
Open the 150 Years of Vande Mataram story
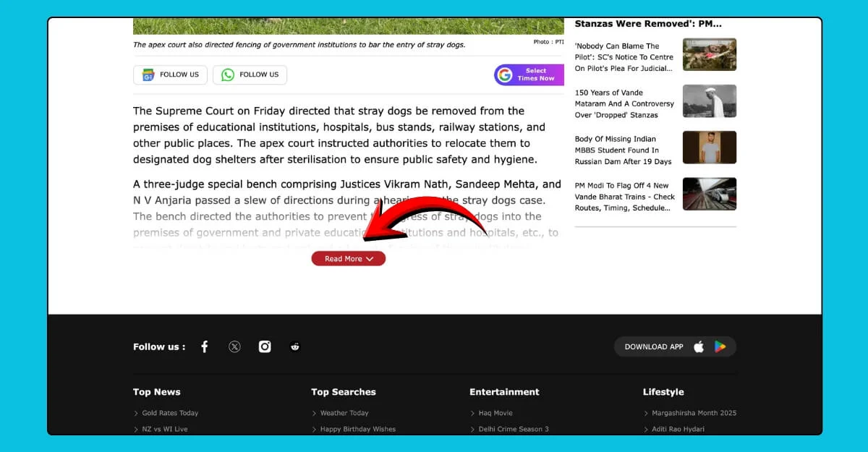coord(624,103)
